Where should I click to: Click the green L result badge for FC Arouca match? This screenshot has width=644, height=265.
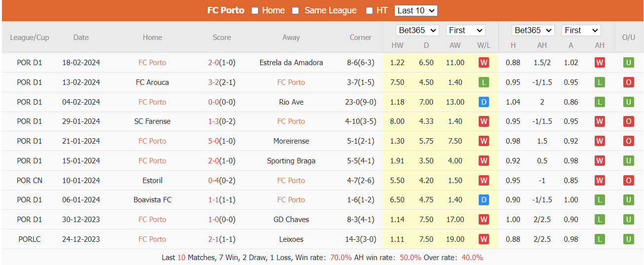coord(484,82)
